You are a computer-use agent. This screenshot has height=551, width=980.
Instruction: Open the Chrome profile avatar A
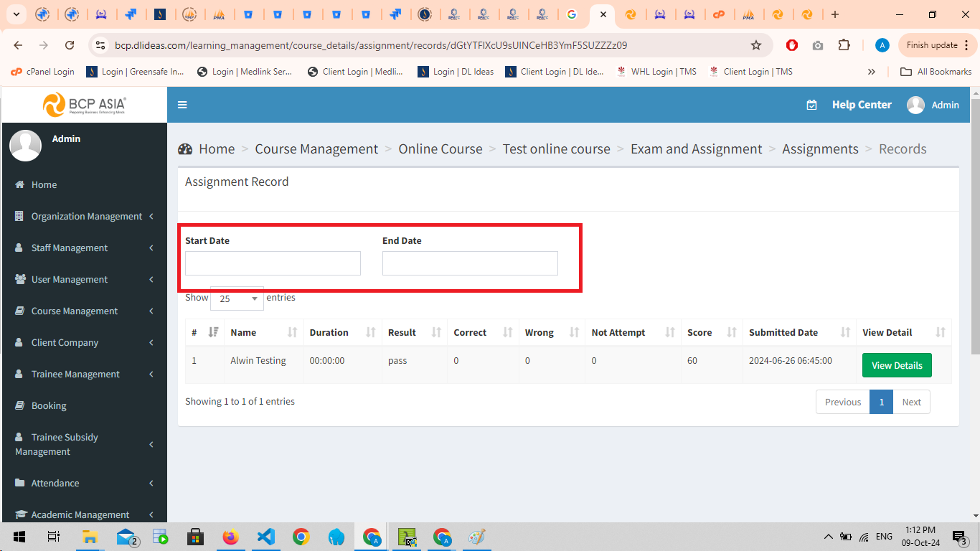pyautogui.click(x=882, y=45)
